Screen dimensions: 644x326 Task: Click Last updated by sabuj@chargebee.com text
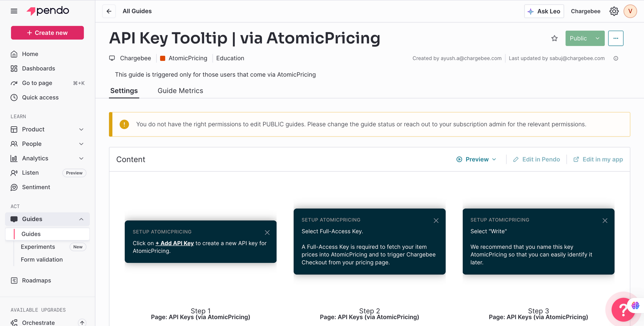pos(557,58)
